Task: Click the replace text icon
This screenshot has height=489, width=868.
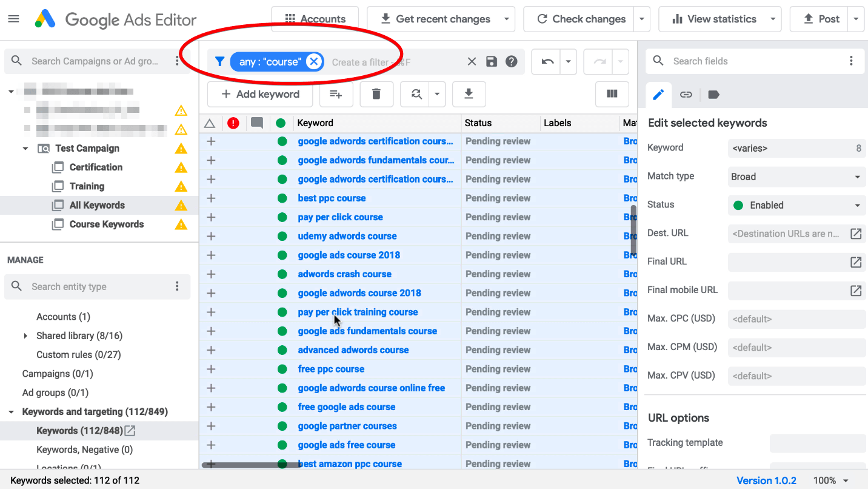Action: tap(416, 94)
